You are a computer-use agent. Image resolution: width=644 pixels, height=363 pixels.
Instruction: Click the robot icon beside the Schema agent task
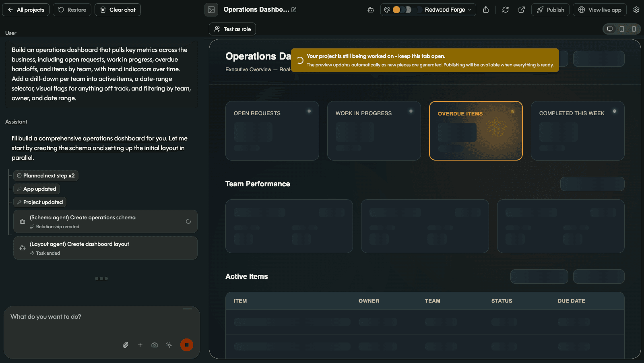click(23, 221)
